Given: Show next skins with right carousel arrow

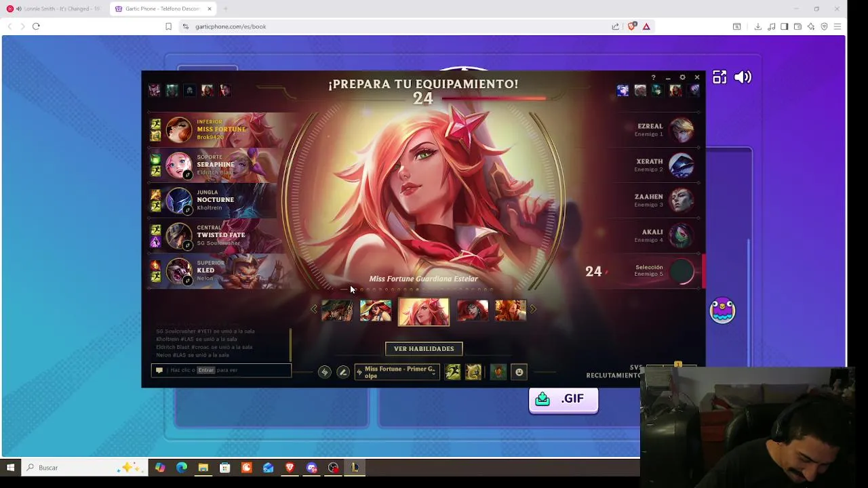Looking at the screenshot, I should (533, 309).
